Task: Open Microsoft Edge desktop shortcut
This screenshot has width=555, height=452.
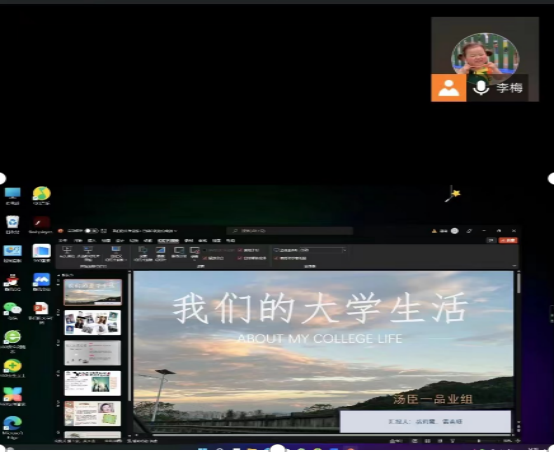Action: point(12,428)
